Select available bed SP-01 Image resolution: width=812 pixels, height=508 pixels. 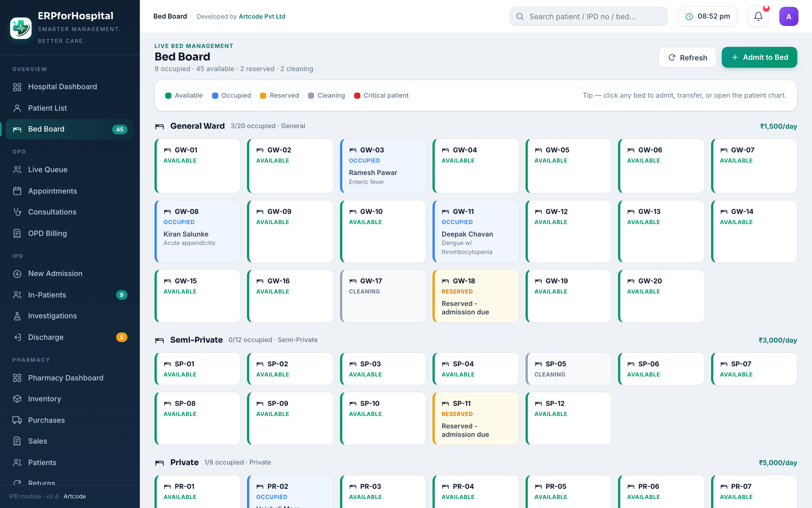(197, 369)
